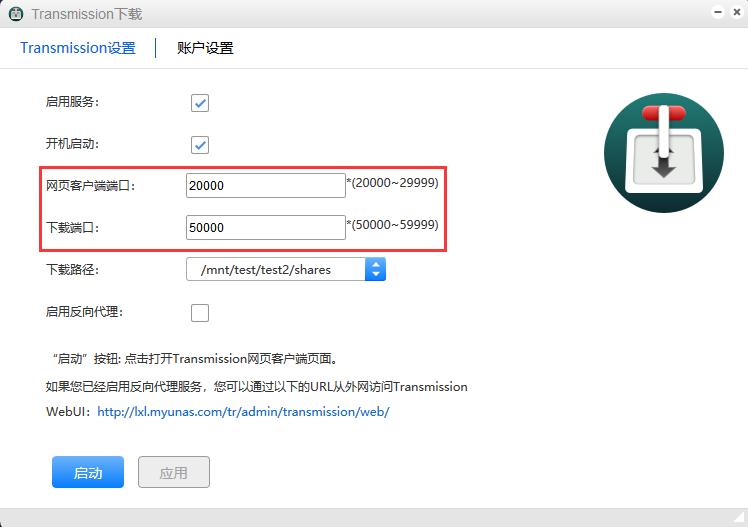Viewport: 748px width, 527px height.
Task: Toggle the 开机启动 checkbox
Action: tap(200, 145)
